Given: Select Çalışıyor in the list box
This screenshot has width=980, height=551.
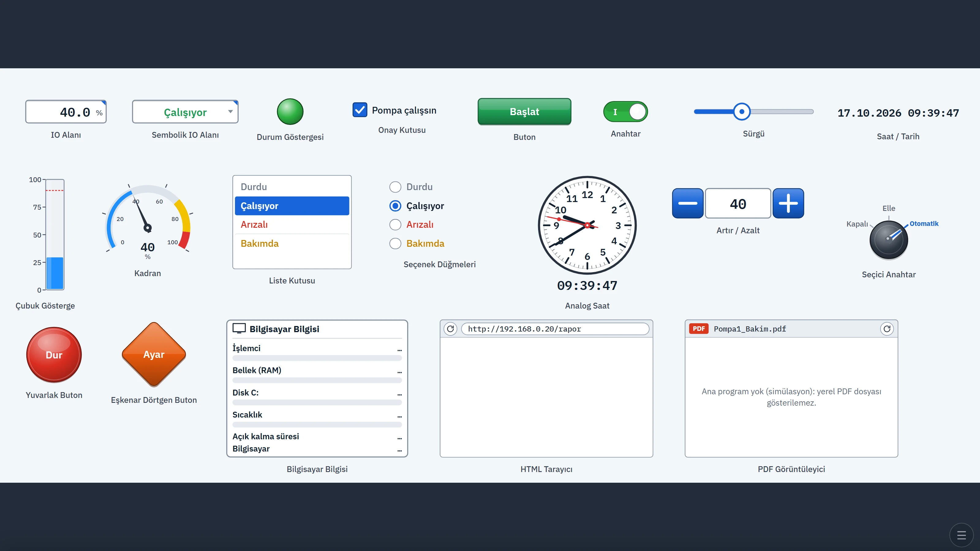Looking at the screenshot, I should point(292,206).
